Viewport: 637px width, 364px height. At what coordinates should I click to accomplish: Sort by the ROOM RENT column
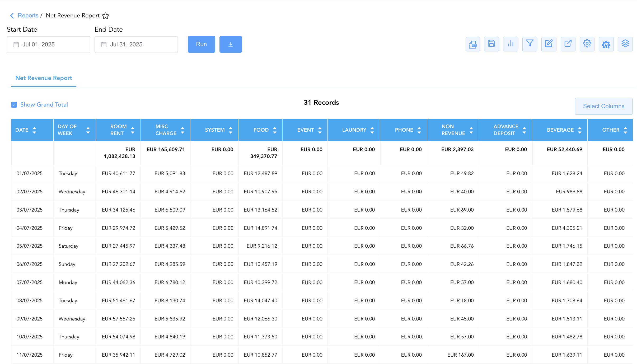pos(133,130)
